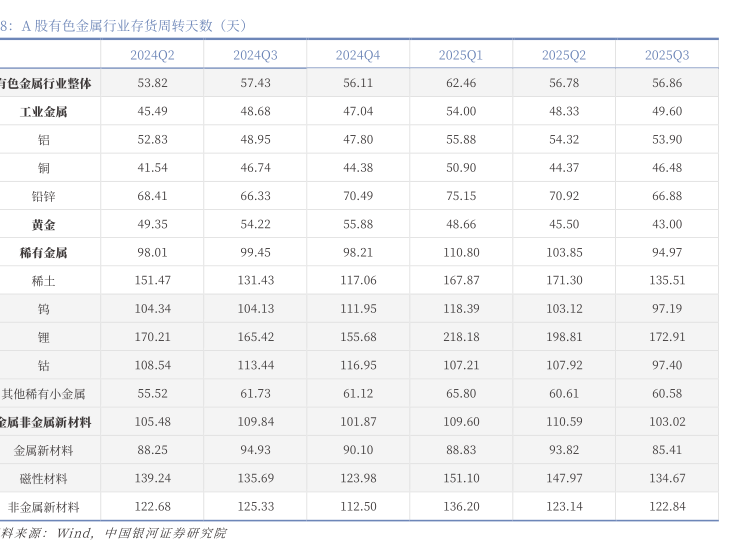The width and height of the screenshot is (744, 553).
Task: Click the 工业金属 row label
Action: point(43,112)
